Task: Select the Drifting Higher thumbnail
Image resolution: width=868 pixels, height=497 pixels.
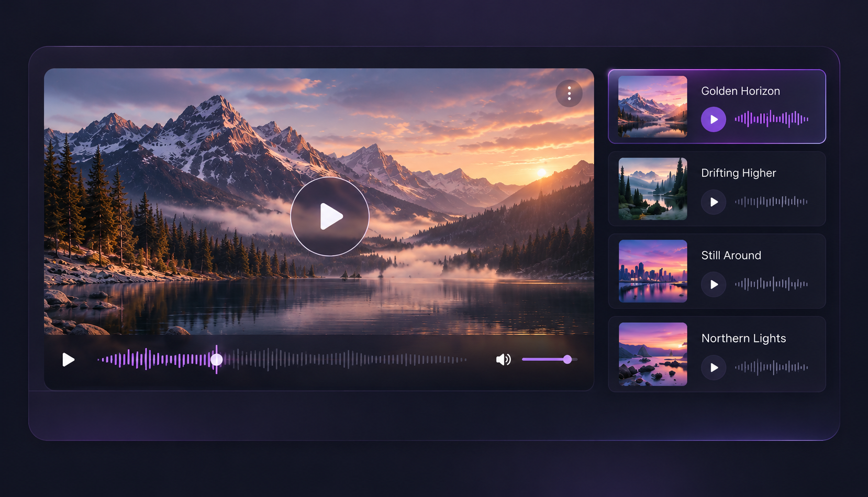Action: 653,189
